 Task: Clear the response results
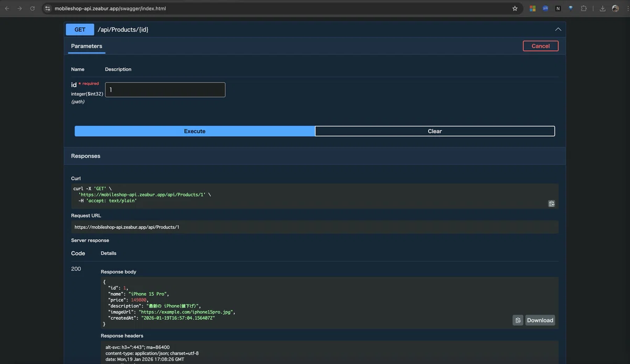[x=435, y=131]
